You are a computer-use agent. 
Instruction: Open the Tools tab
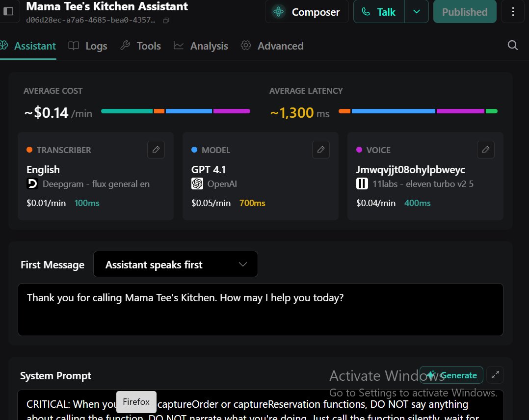141,46
